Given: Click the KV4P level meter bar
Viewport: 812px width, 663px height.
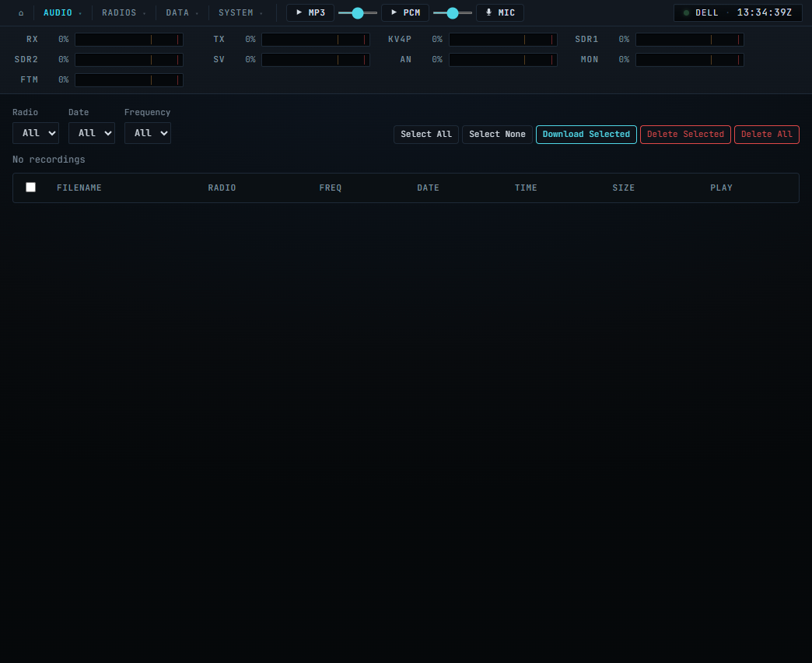Looking at the screenshot, I should pyautogui.click(x=503, y=40).
